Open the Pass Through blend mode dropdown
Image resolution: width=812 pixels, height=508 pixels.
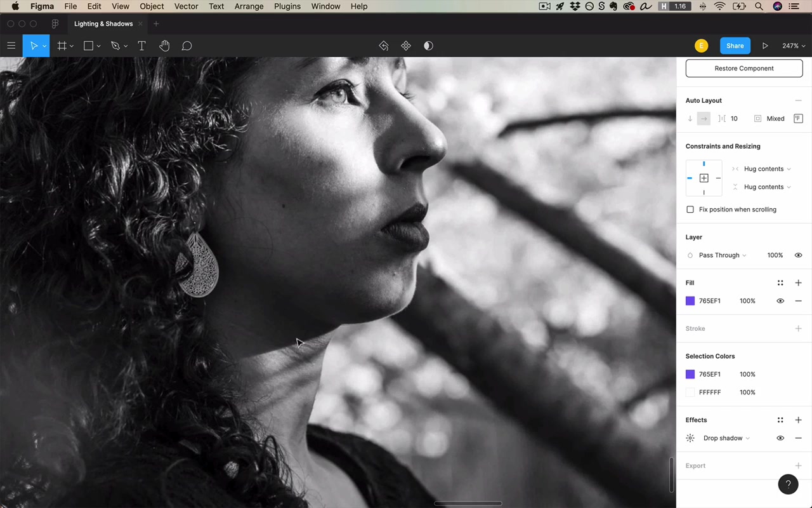click(x=723, y=255)
